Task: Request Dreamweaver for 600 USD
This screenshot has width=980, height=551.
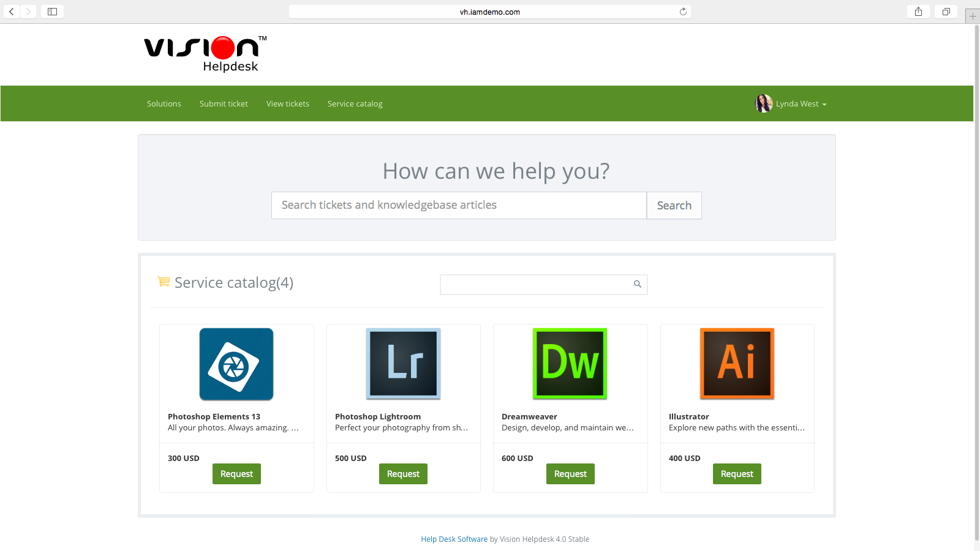Action: pos(570,474)
